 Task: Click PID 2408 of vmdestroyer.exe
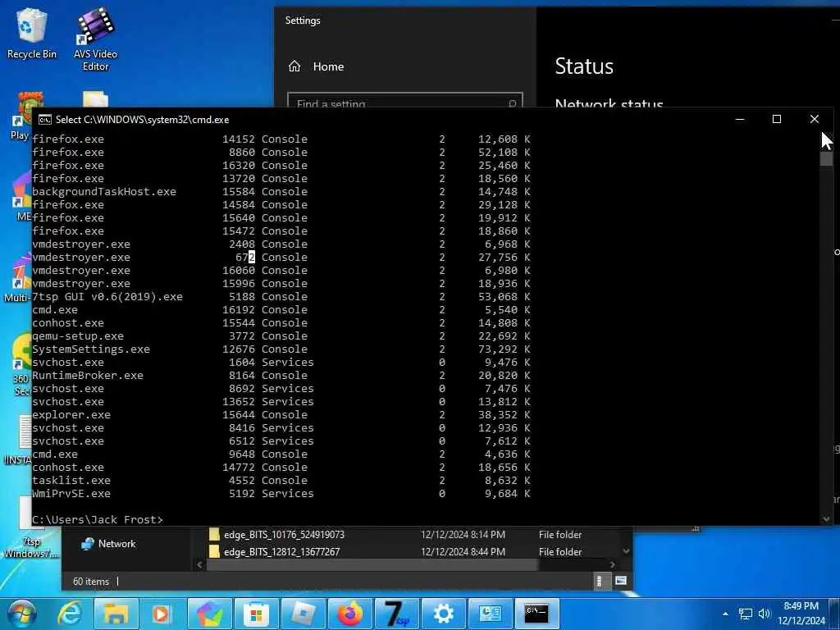click(242, 244)
